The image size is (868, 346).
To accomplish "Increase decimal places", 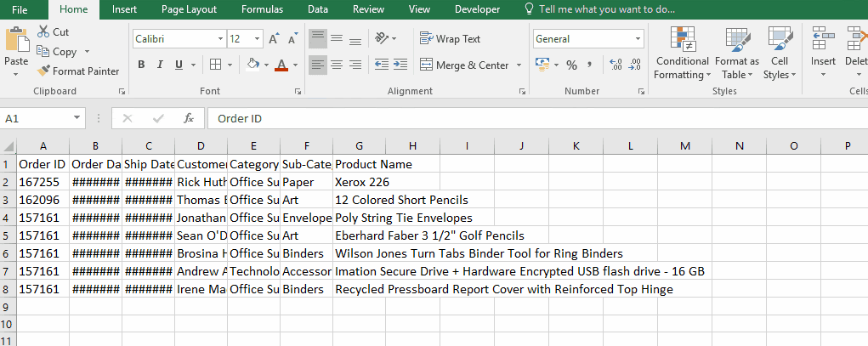I will point(615,65).
